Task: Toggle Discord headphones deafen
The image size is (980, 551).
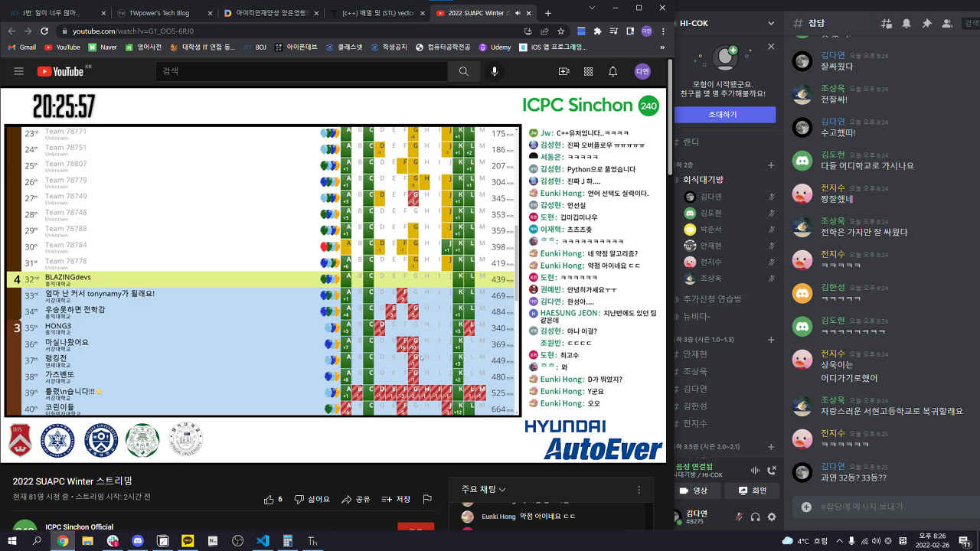Action: click(756, 517)
